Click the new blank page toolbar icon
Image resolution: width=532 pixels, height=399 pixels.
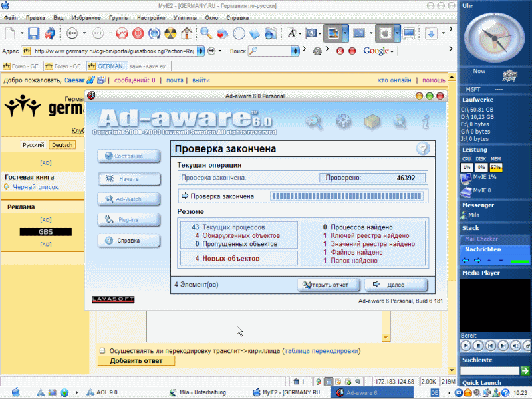pos(10,33)
